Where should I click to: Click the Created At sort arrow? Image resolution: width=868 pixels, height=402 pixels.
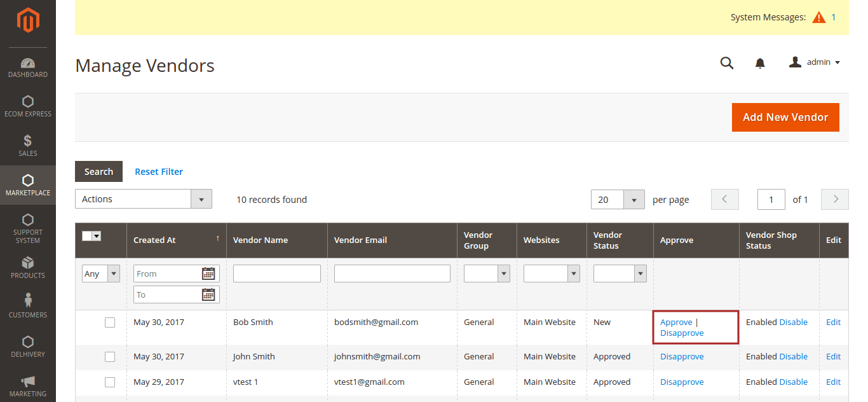point(218,239)
